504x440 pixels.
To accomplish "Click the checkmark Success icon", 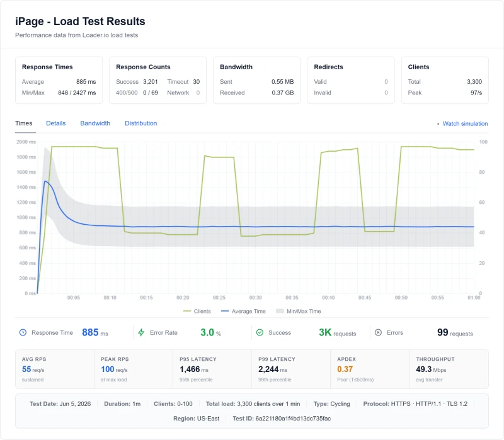I will click(x=260, y=332).
